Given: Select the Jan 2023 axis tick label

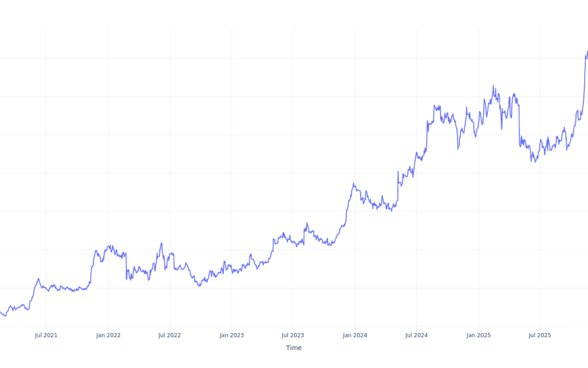Looking at the screenshot, I should [232, 335].
